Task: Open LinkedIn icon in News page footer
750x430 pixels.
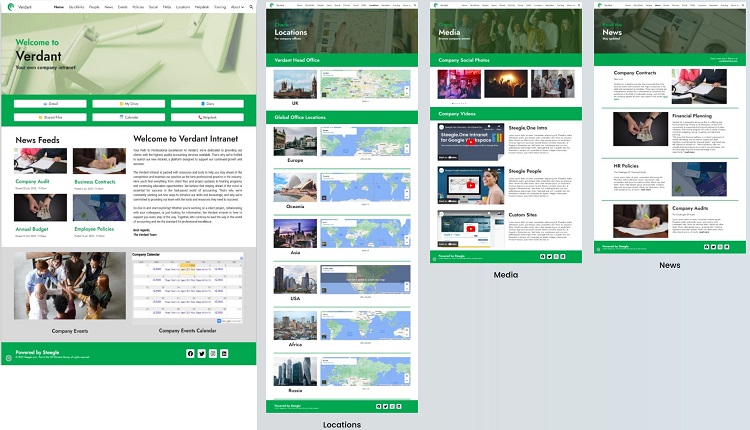Action: pos(727,247)
